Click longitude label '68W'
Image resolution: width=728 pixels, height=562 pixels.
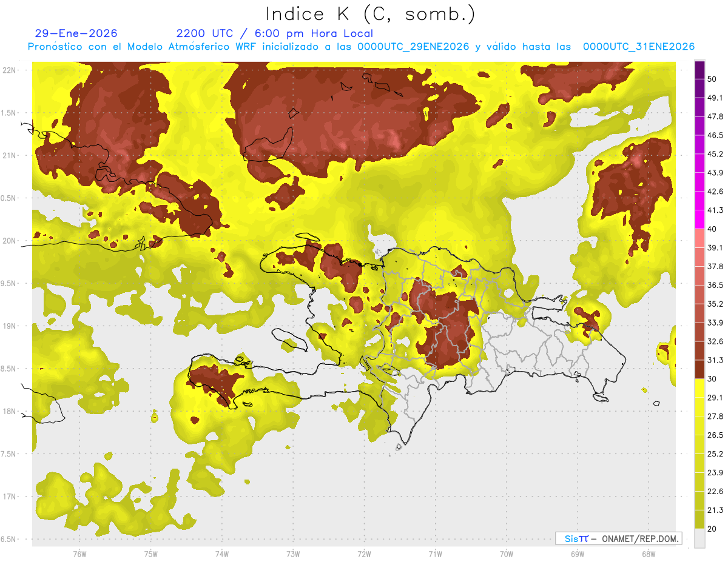click(x=649, y=554)
